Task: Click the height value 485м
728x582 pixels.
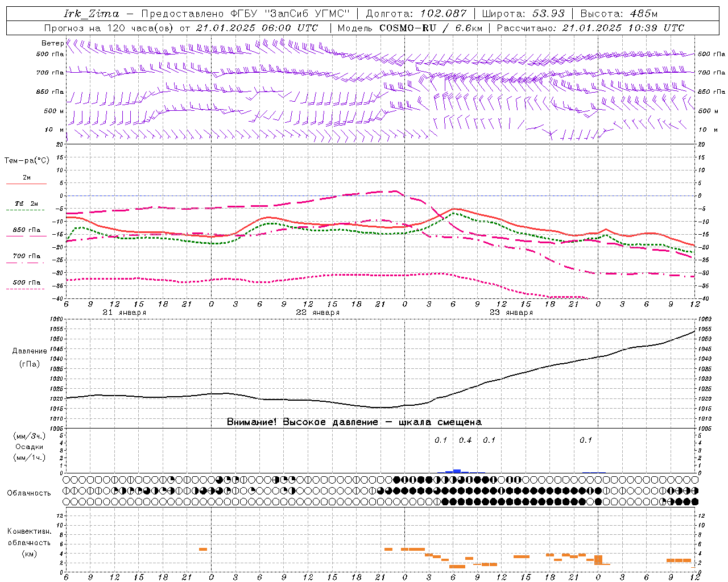Action: [644, 14]
